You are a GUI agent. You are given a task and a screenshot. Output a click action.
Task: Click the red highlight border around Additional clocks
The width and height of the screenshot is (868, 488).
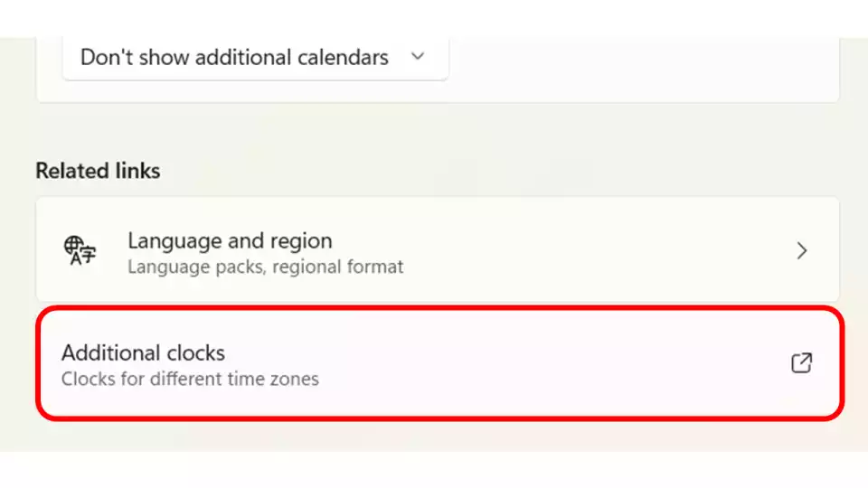439,309
